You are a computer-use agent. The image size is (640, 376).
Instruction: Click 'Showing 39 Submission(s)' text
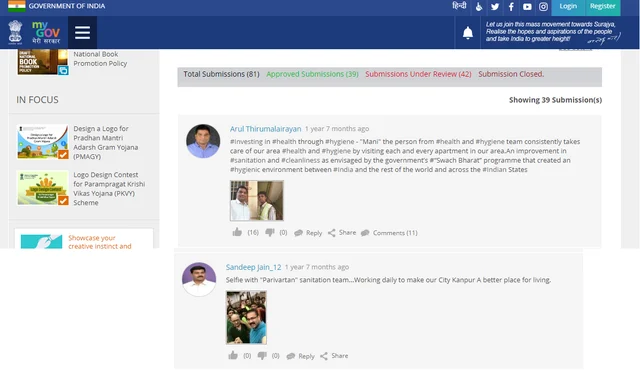tap(556, 100)
